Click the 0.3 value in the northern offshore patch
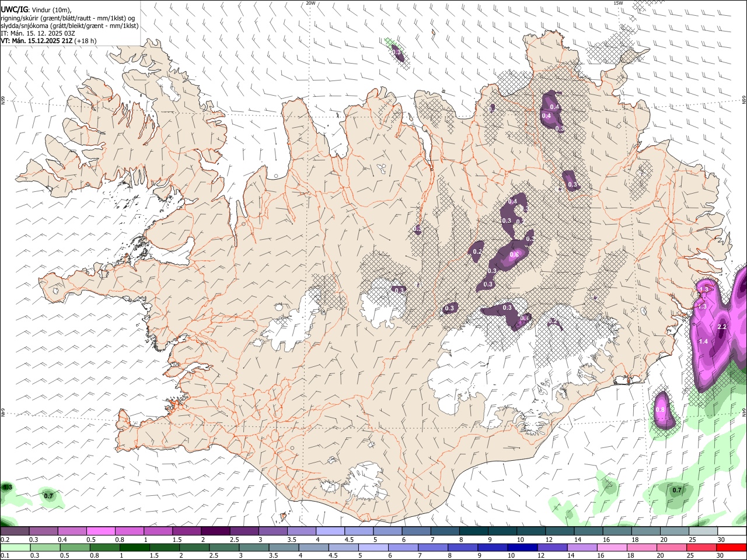The width and height of the screenshot is (747, 560). pyautogui.click(x=397, y=52)
